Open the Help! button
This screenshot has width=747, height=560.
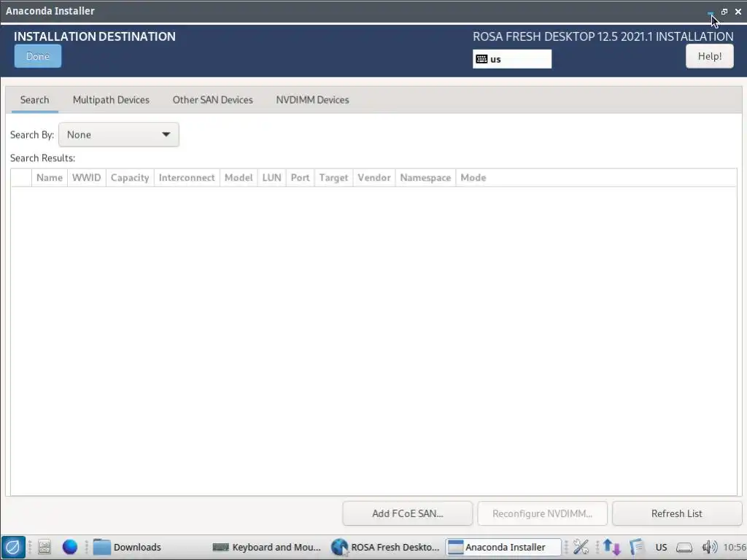(x=709, y=56)
